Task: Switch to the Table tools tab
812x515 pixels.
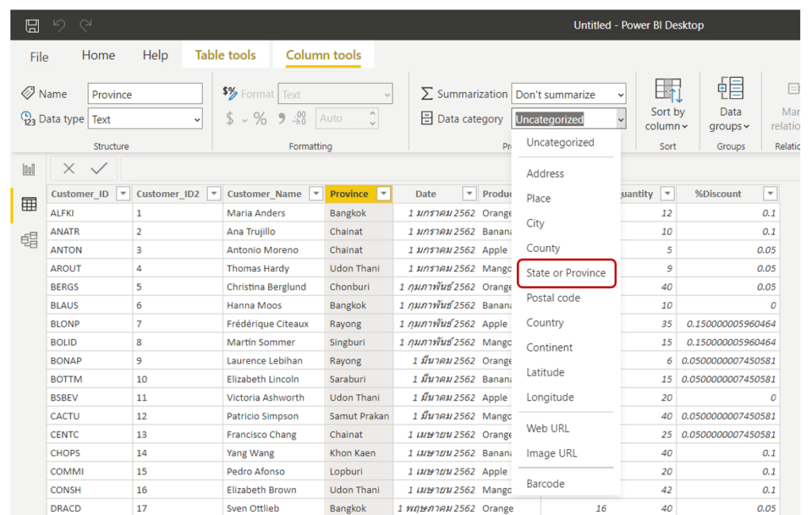Action: pyautogui.click(x=225, y=56)
